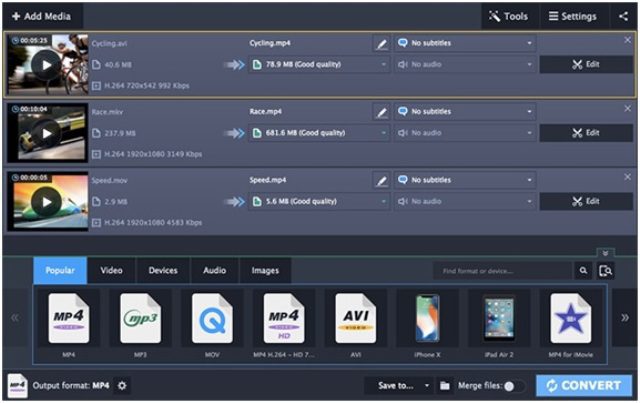
Task: Play the Speed.mov preview
Action: coord(47,202)
